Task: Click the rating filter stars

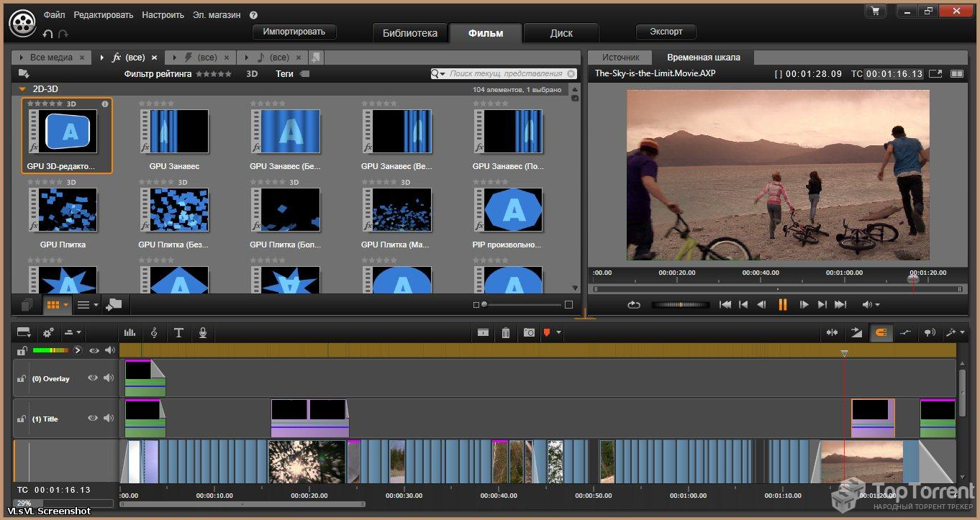Action: (x=214, y=73)
